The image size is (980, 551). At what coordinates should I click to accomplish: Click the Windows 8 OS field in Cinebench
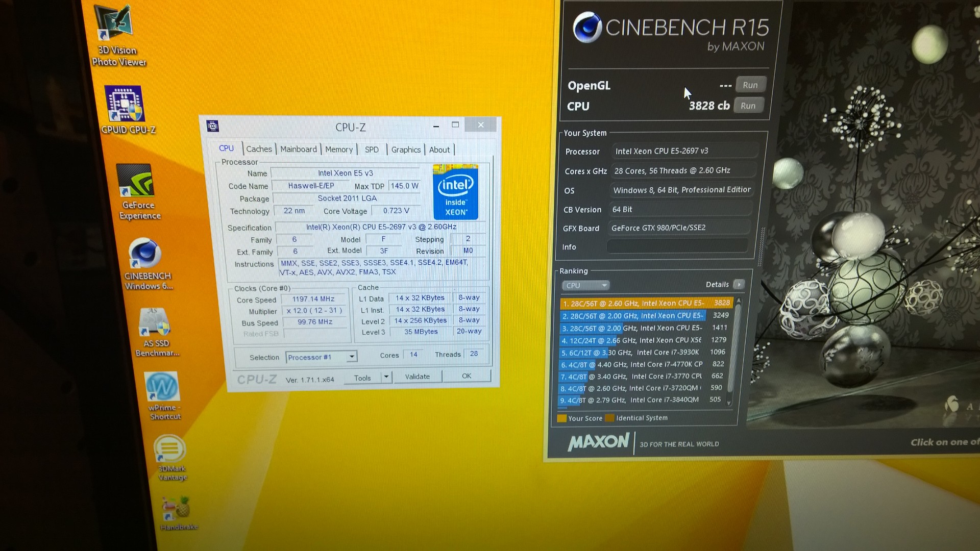[681, 190]
